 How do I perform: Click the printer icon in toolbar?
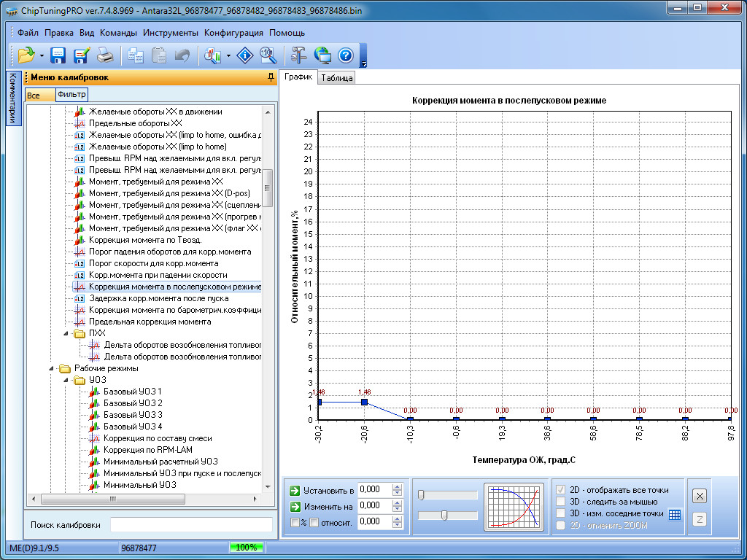click(105, 55)
